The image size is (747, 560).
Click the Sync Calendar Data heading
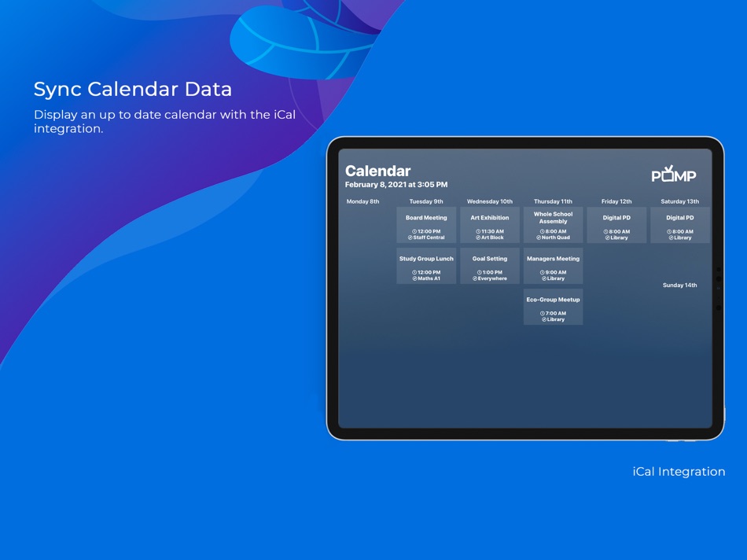pyautogui.click(x=132, y=89)
